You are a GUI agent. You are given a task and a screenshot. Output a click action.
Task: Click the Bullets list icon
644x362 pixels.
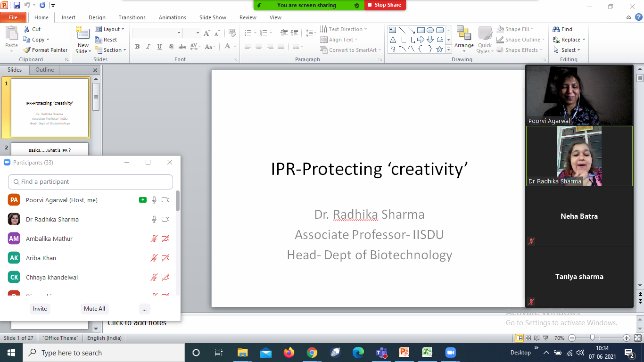248,33
